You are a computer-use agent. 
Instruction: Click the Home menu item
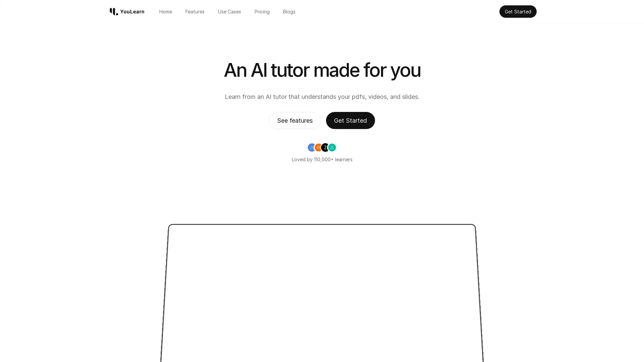165,11
